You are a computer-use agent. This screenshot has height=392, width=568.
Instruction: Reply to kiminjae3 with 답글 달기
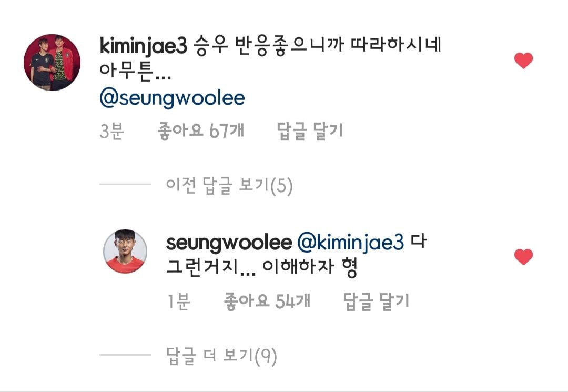click(310, 130)
